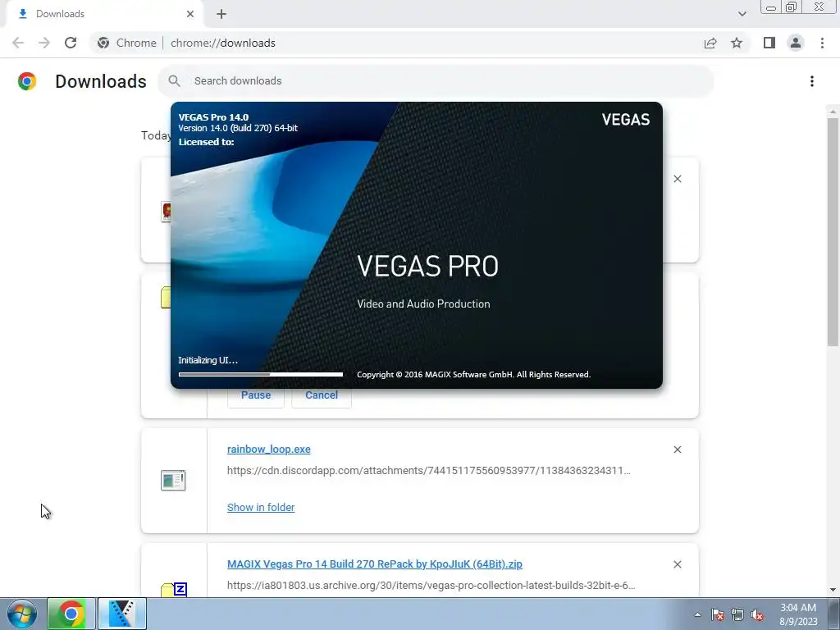Click the Chrome logo beside Downloads heading

click(x=27, y=81)
